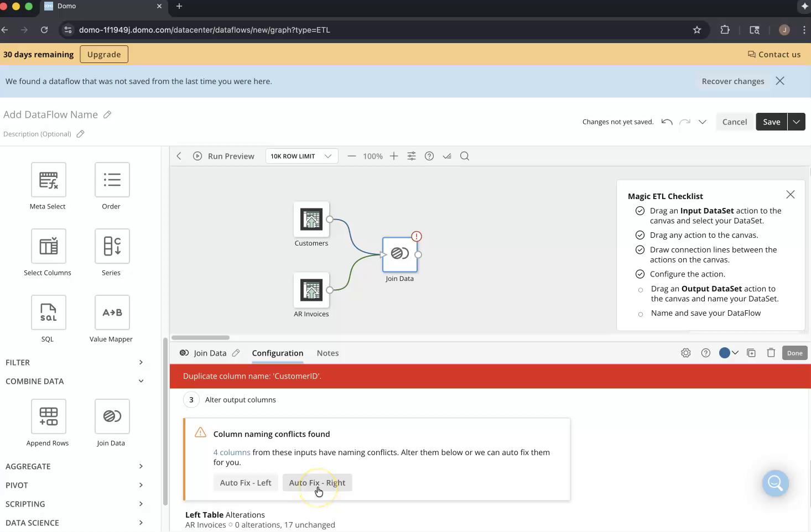Viewport: 811px width, 532px height.
Task: Select the SQL action tile
Action: tap(48, 312)
